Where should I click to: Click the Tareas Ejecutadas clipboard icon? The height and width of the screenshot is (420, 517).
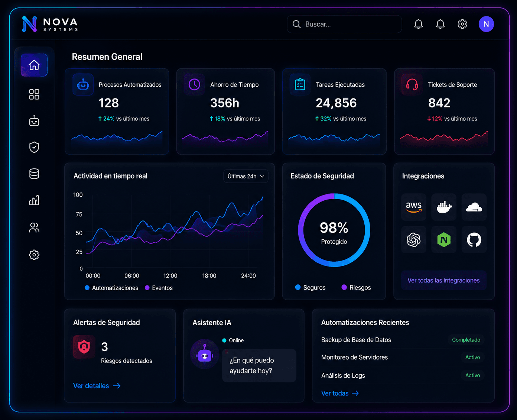pyautogui.click(x=300, y=85)
